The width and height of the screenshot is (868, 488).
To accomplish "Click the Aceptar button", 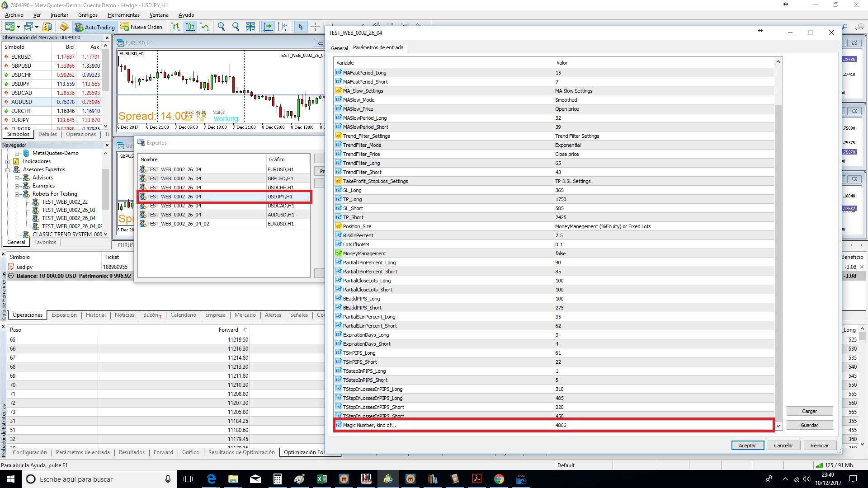I will coord(747,446).
